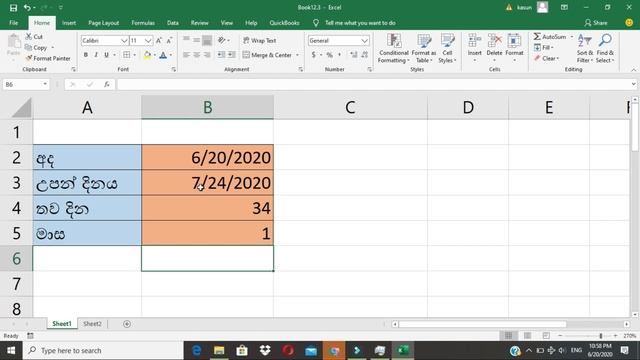Screen dimensions: 640x360
Task: Click Merge & Center button
Action: pos(267,55)
